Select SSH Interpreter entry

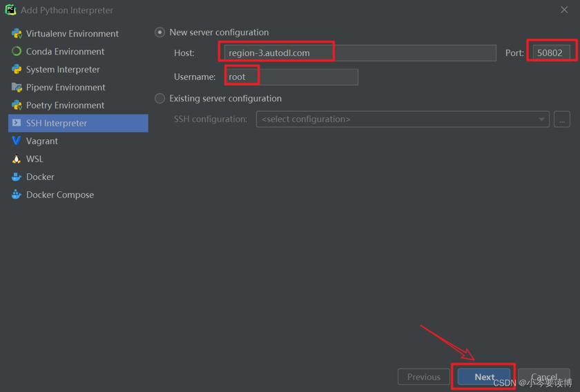pyautogui.click(x=78, y=123)
